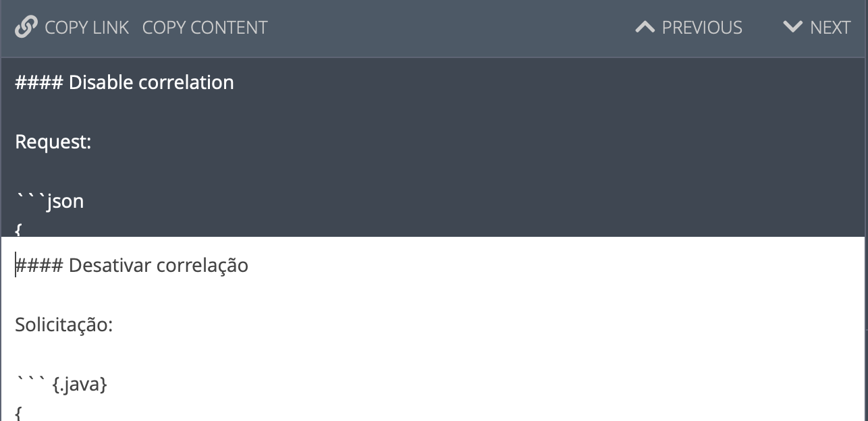This screenshot has height=421, width=868.
Task: Click the word 'Desativar' in translation
Action: click(110, 265)
